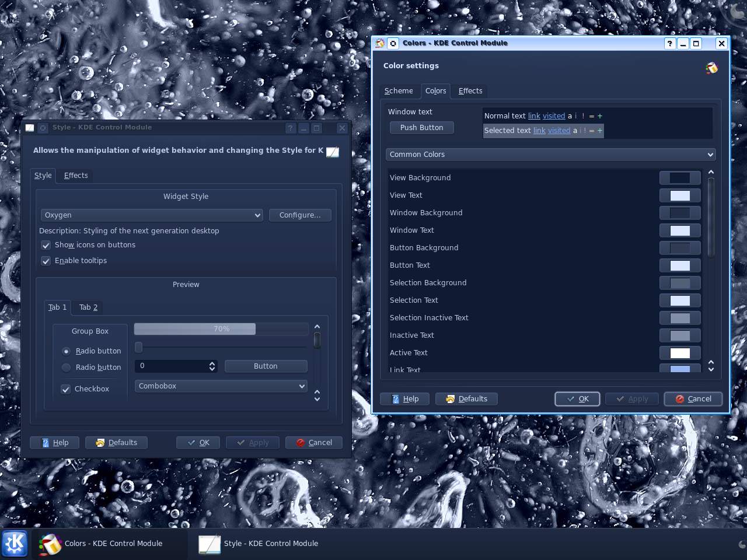Image resolution: width=747 pixels, height=560 pixels.
Task: Click the up arrow of the preview scrollbar
Action: pos(317,327)
